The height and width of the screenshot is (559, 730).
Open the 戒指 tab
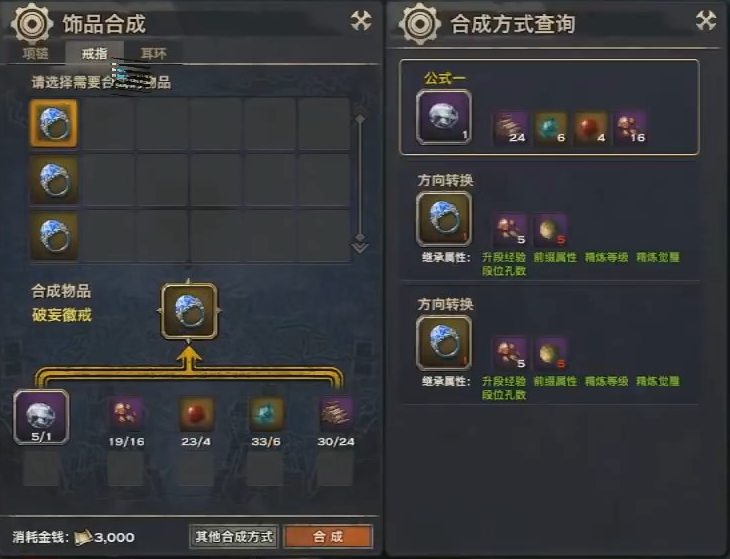[x=95, y=54]
